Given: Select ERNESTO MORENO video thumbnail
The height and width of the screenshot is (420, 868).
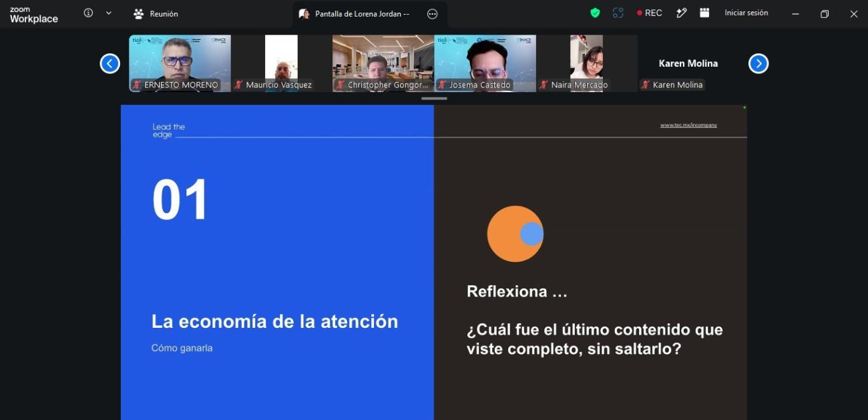Looking at the screenshot, I should point(180,63).
